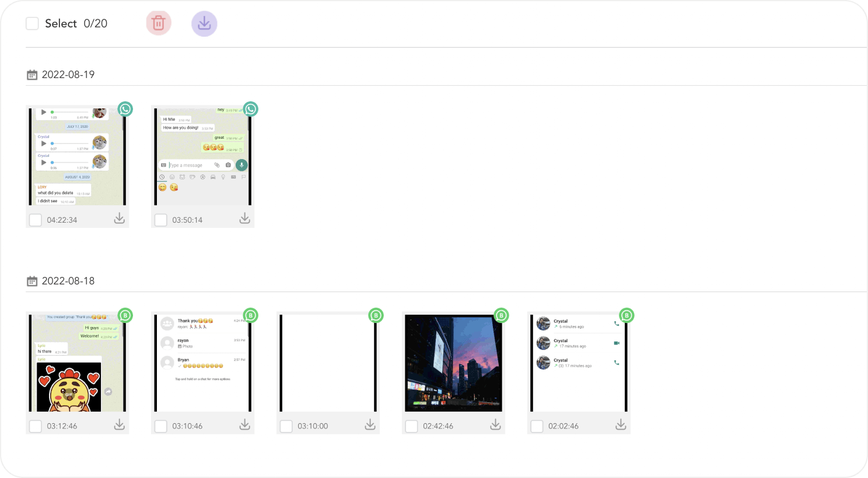The width and height of the screenshot is (868, 478).
Task: Click the red trash delete icon
Action: pyautogui.click(x=158, y=23)
